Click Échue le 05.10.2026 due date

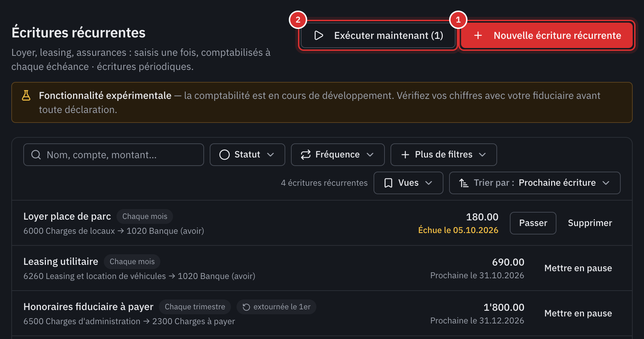pyautogui.click(x=458, y=230)
